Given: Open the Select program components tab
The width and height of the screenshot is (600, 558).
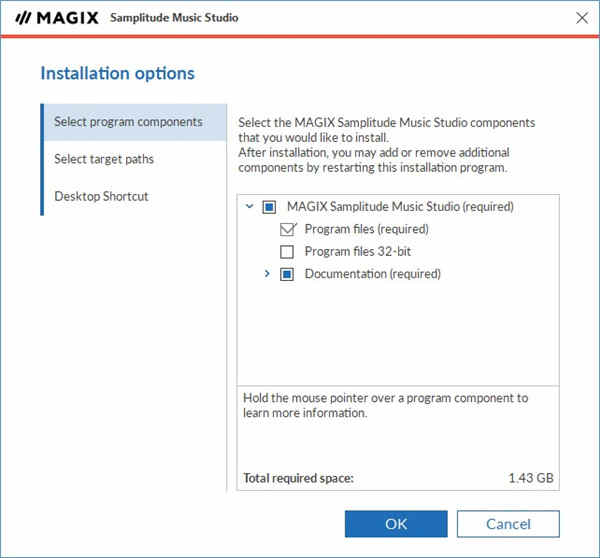Looking at the screenshot, I should (135, 122).
